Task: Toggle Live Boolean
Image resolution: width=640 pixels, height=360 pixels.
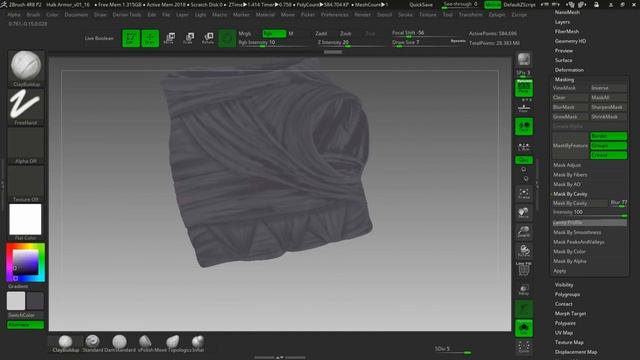Action: tap(99, 38)
